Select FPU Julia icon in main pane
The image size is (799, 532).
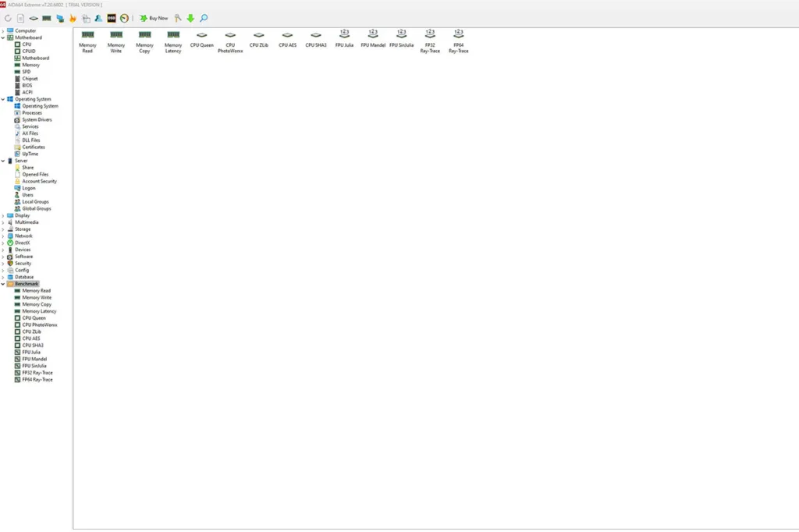344,38
